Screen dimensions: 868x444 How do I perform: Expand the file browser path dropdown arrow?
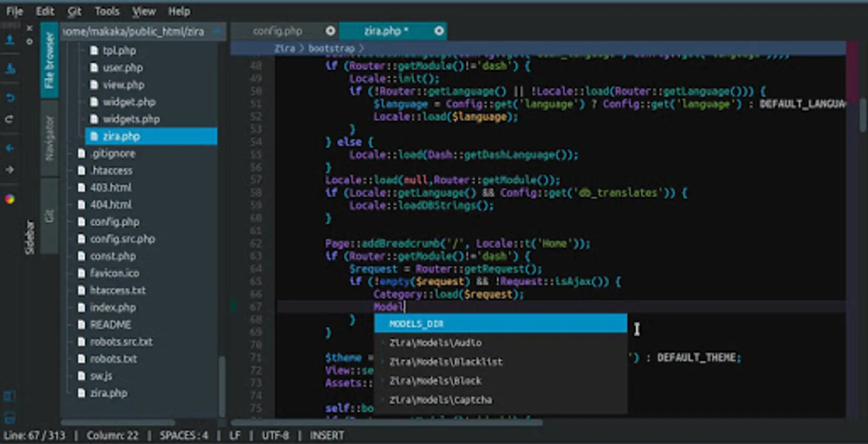click(217, 32)
